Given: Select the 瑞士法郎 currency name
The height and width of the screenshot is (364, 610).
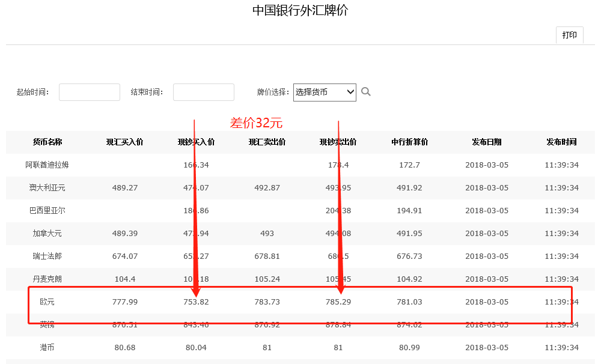Looking at the screenshot, I should [47, 256].
